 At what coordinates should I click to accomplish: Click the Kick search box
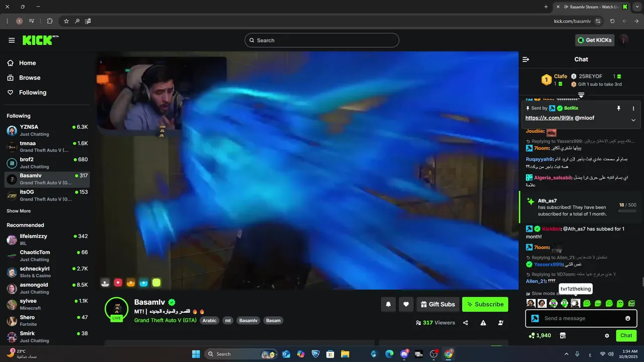pyautogui.click(x=322, y=40)
